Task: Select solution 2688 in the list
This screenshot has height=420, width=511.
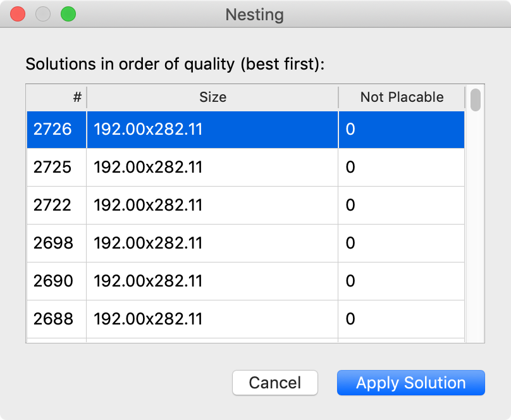Action: coord(53,319)
